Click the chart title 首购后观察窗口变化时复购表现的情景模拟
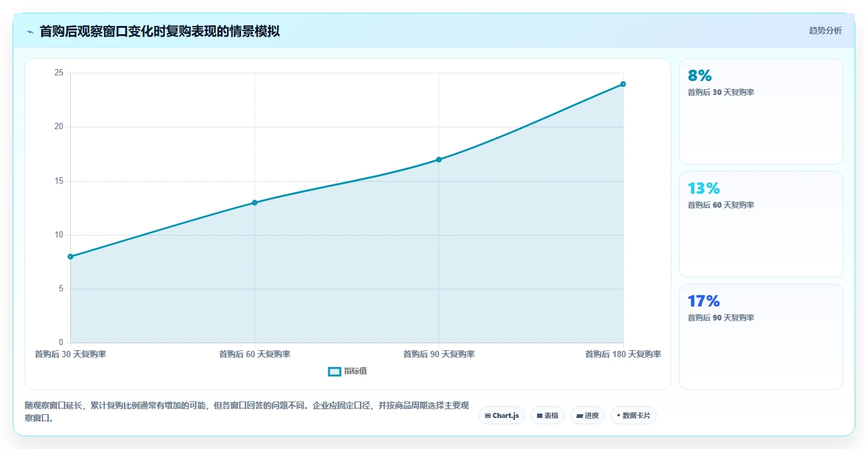The height and width of the screenshot is (449, 868). [159, 31]
